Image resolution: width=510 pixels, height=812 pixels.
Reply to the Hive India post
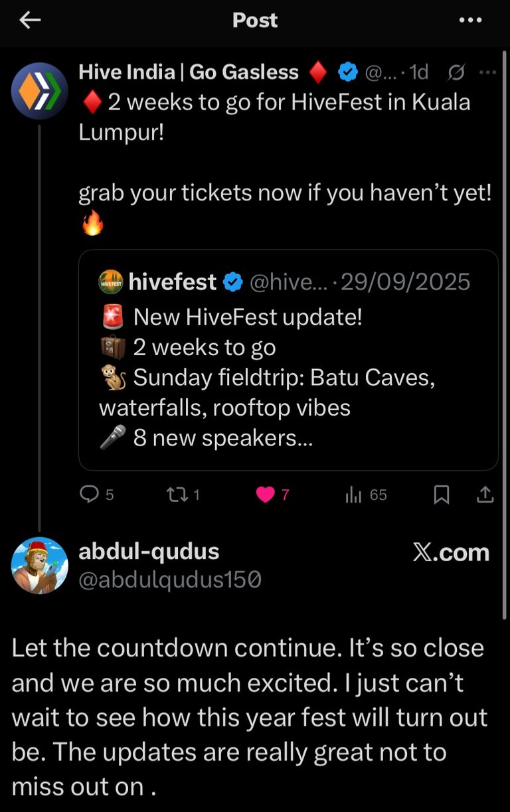[89, 495]
